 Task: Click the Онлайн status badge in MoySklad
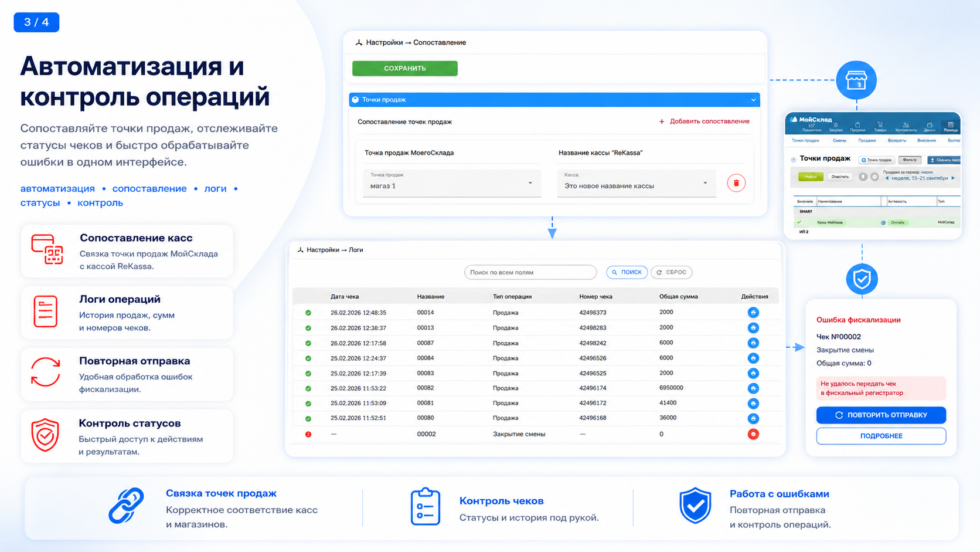(898, 222)
